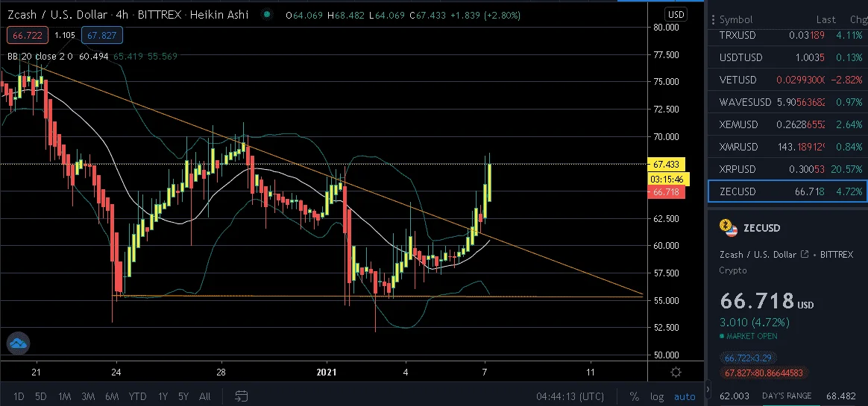
Task: Click the red 66.718 price axis label
Action: click(667, 192)
